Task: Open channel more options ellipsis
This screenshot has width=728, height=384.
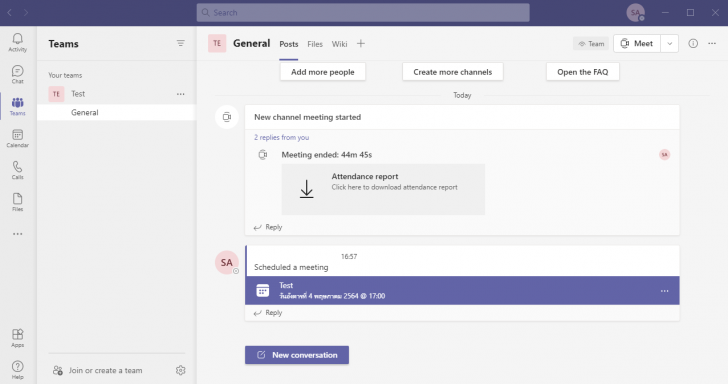Action: pyautogui.click(x=712, y=43)
